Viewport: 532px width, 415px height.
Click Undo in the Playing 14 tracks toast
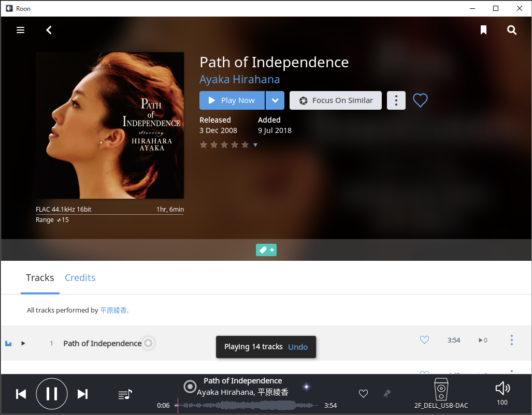(x=298, y=347)
